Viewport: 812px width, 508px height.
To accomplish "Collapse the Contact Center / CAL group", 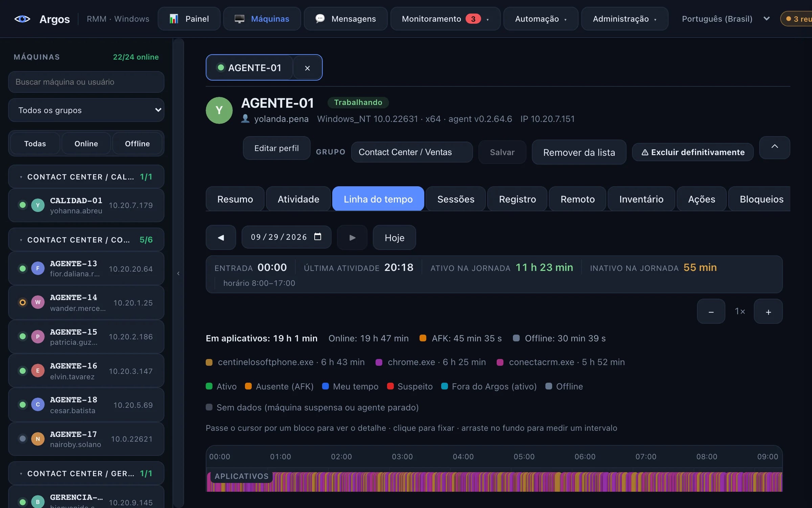I will click(86, 177).
